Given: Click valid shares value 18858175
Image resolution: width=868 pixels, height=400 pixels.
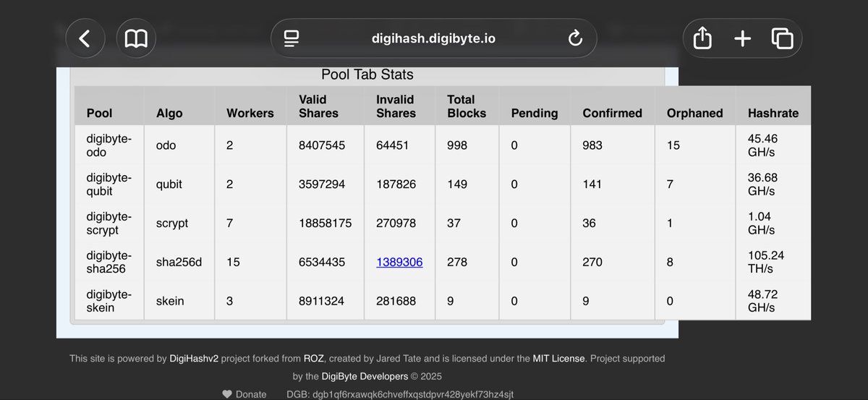Looking at the screenshot, I should [325, 223].
